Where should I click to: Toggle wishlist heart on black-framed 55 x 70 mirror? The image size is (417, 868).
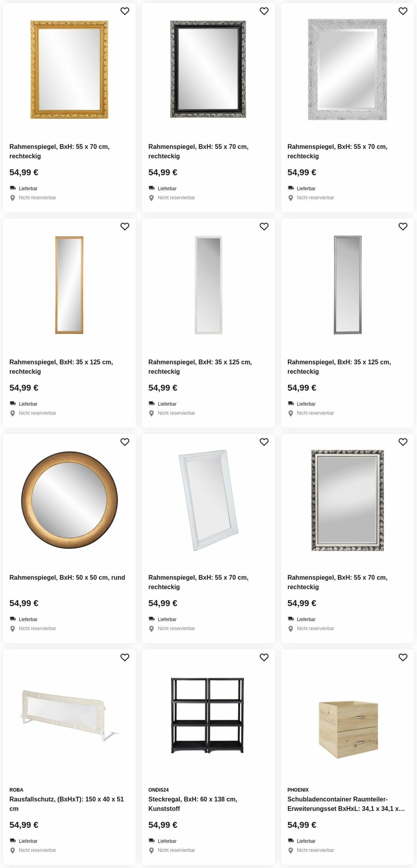point(264,11)
